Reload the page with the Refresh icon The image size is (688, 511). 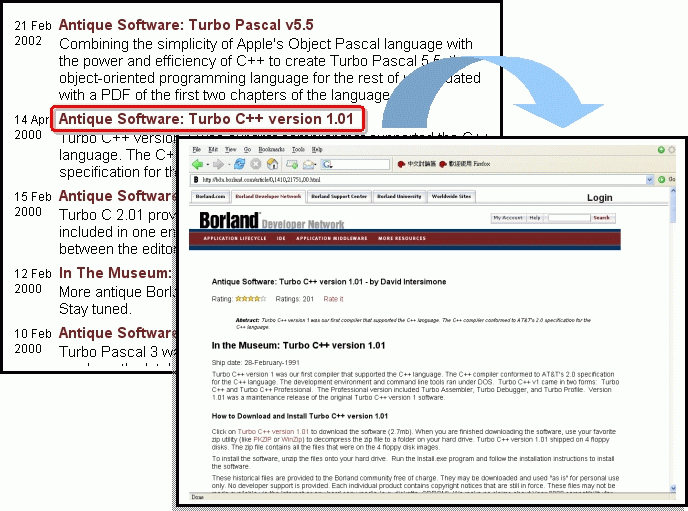pyautogui.click(x=240, y=164)
